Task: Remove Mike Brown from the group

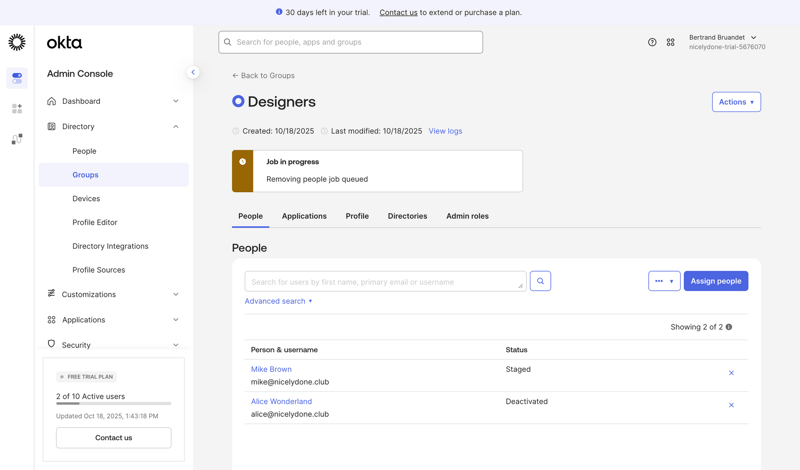Action: 731,373
